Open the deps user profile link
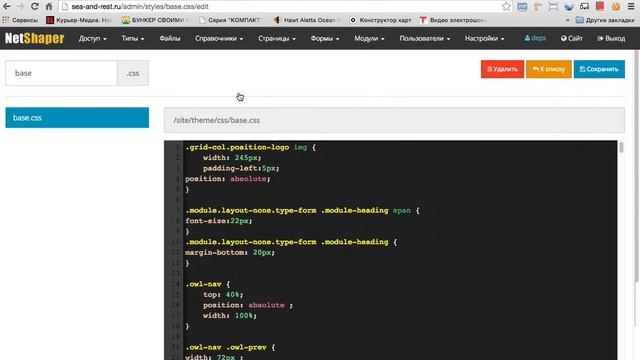640x360 pixels. 535,38
